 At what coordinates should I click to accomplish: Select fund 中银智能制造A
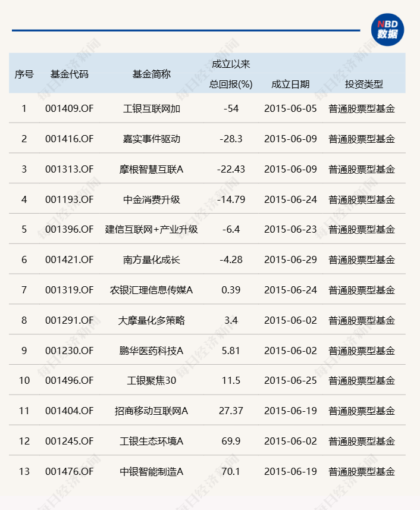coord(151,471)
